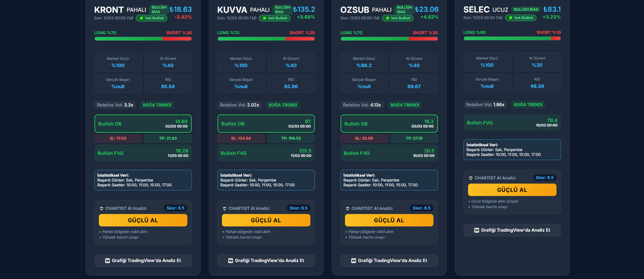Select the KRONT Bullish OB 14.88 box
Viewport: 644px width, 279px height.
click(143, 123)
